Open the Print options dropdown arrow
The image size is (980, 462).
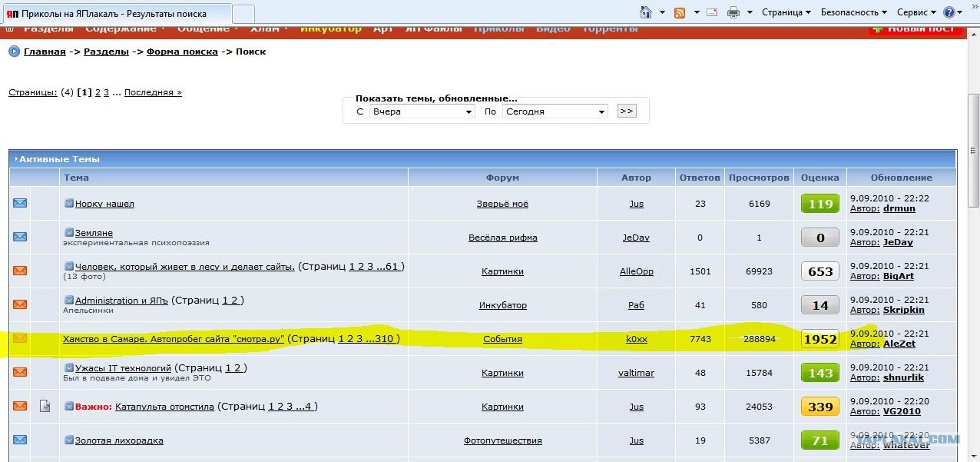[749, 12]
